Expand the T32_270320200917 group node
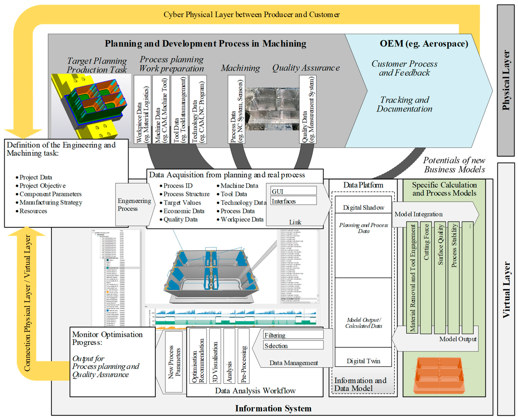518x420 pixels. point(100,238)
